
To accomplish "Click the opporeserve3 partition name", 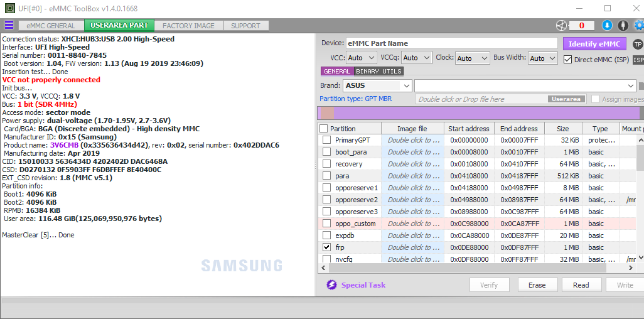I will [356, 212].
